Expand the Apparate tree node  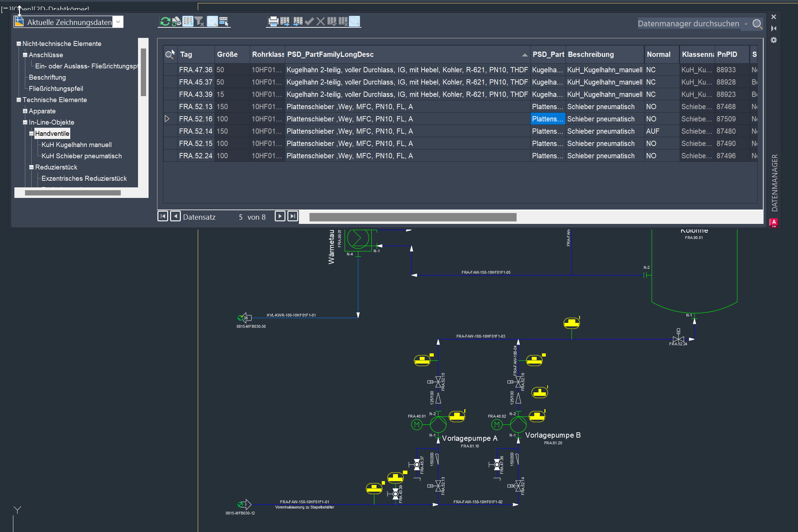(25, 111)
